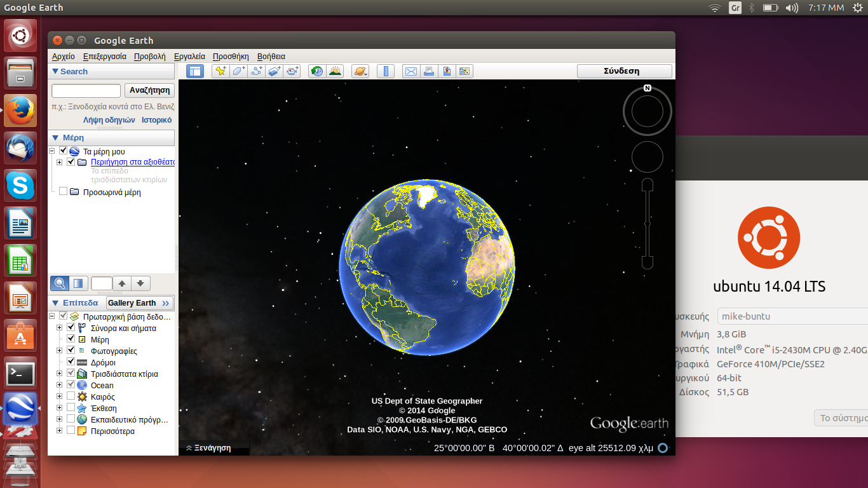Uncheck the Δρόμοι layer checkbox
Screen dimensions: 868x488
click(71, 362)
